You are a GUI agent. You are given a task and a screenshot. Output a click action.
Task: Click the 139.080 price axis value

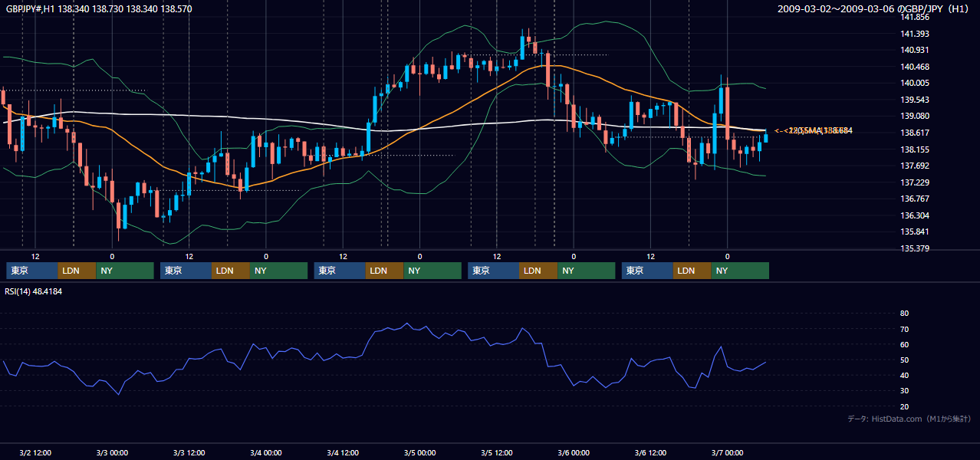pos(916,116)
